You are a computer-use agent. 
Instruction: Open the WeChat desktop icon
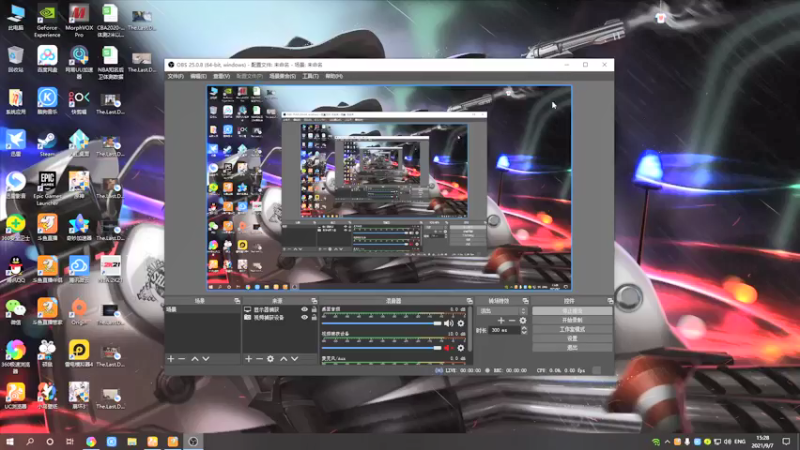tap(16, 311)
